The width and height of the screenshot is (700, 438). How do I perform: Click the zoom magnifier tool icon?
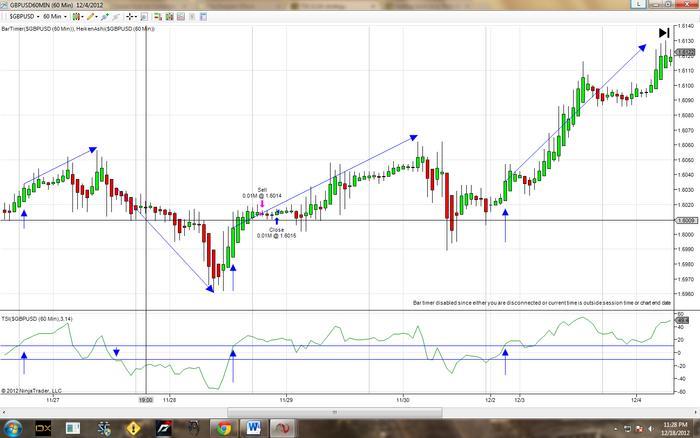pos(144,17)
